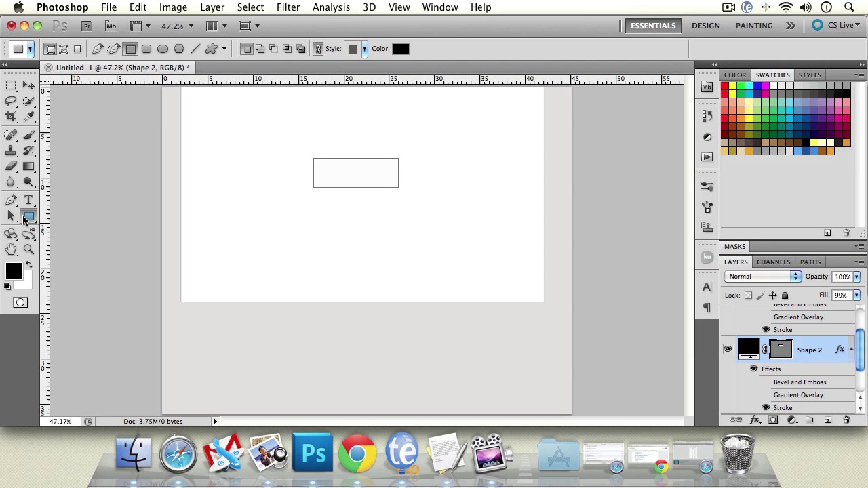This screenshot has height=488, width=868.
Task: Choose the Rounded Rectangle shape option
Action: [x=146, y=49]
